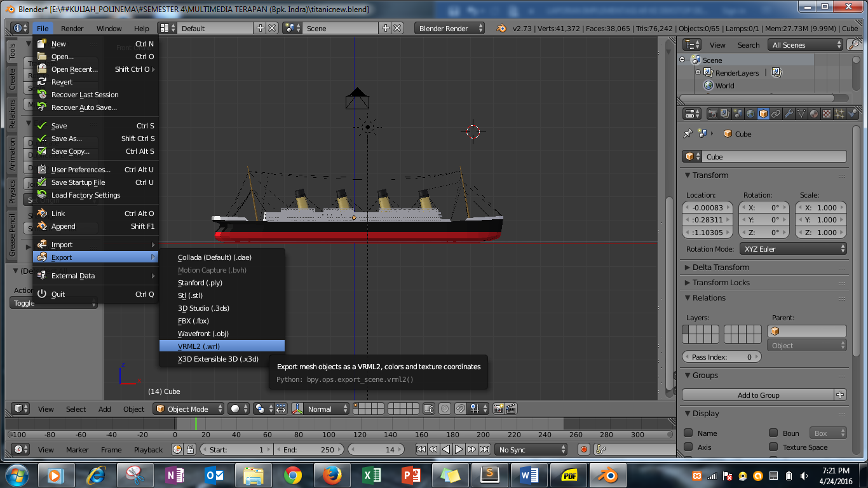The width and height of the screenshot is (868, 488).
Task: Click the timeline keying set key icon
Action: (600, 449)
